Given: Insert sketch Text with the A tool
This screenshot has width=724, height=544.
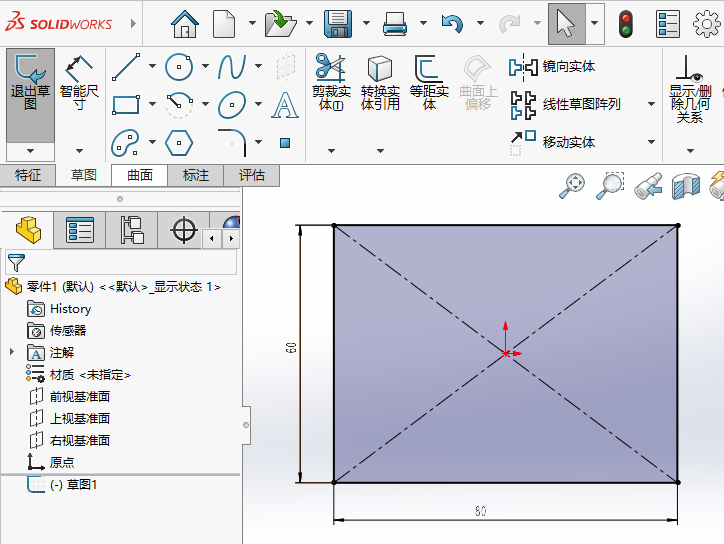Looking at the screenshot, I should pos(285,105).
